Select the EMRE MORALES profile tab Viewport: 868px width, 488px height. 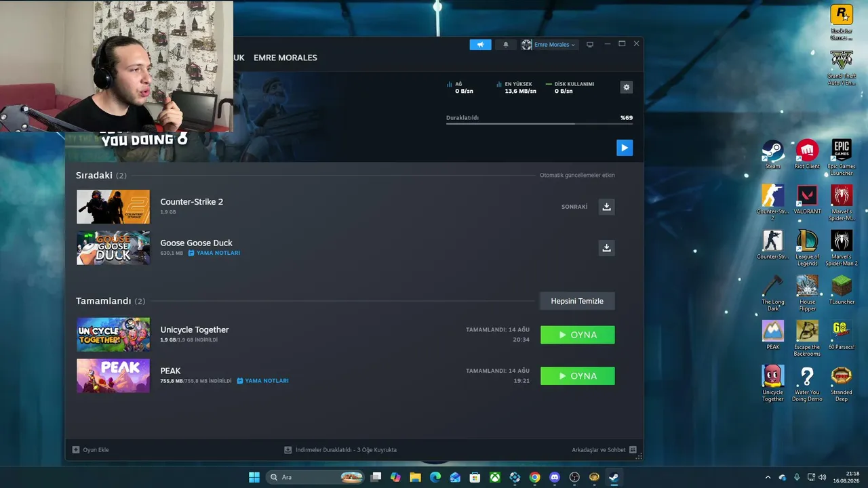[285, 58]
